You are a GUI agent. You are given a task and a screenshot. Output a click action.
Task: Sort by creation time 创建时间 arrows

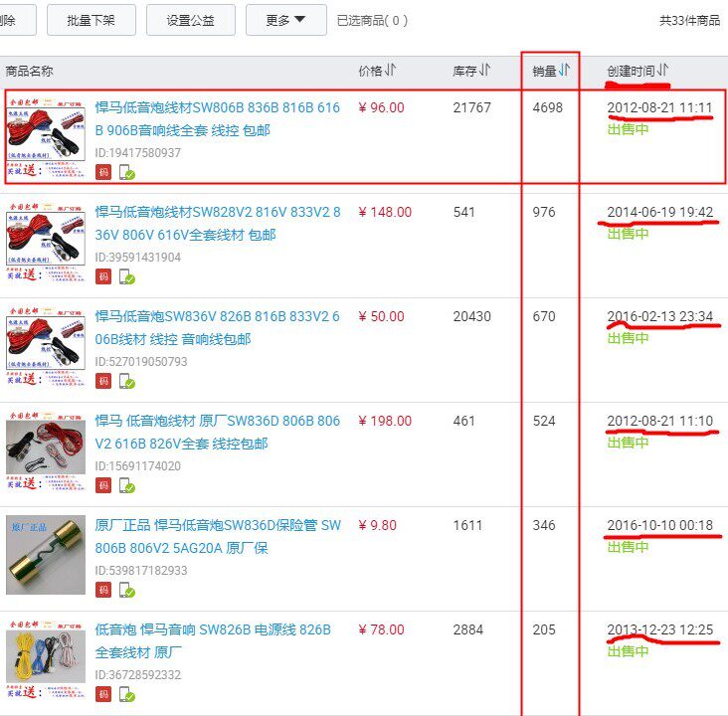point(663,71)
